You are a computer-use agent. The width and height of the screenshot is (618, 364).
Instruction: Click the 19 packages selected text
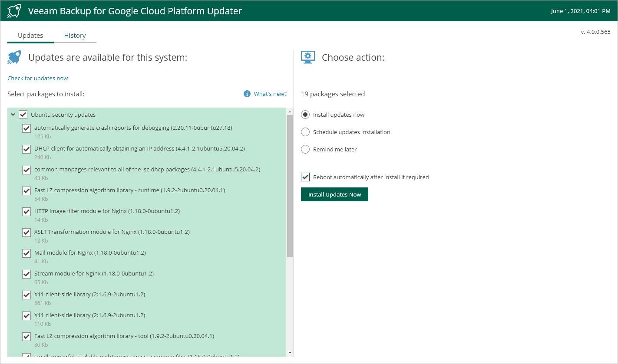333,94
